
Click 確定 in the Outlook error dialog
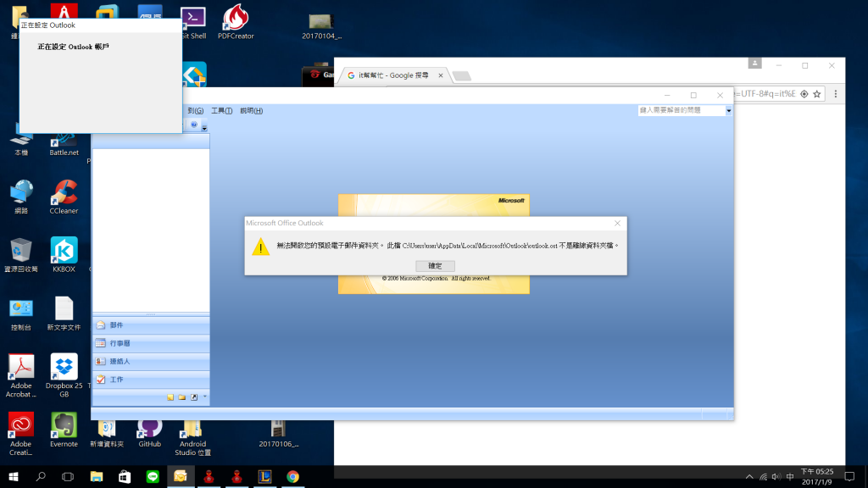435,265
